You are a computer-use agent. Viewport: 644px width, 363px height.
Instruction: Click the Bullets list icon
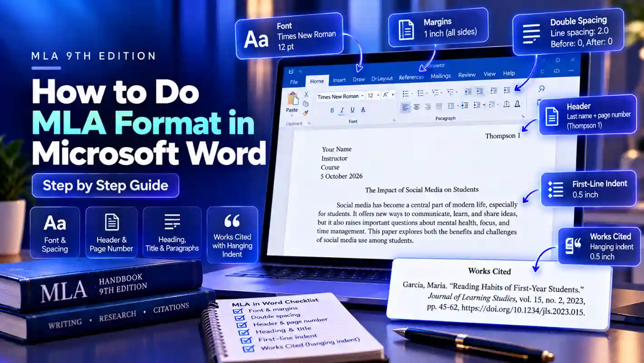pos(406,93)
